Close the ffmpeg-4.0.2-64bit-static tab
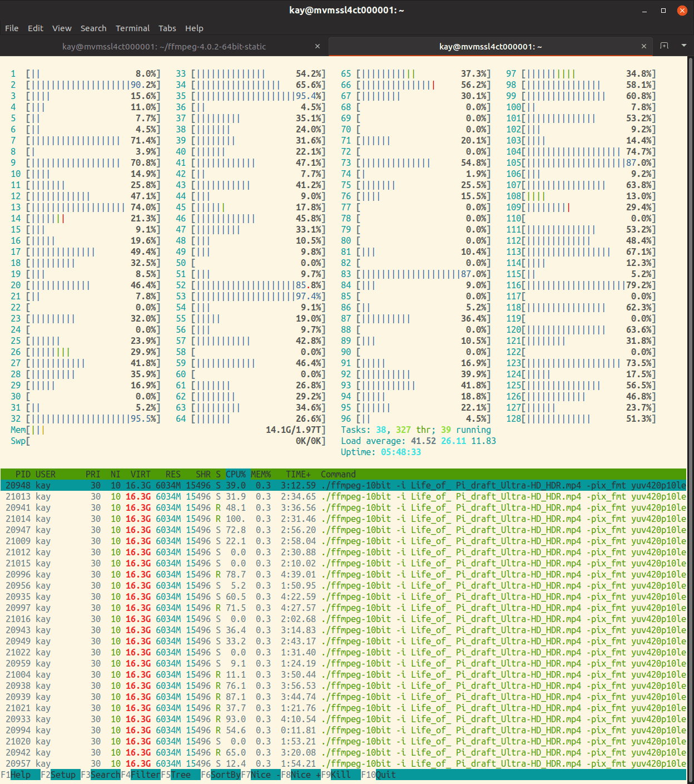The image size is (694, 784). pyautogui.click(x=318, y=46)
